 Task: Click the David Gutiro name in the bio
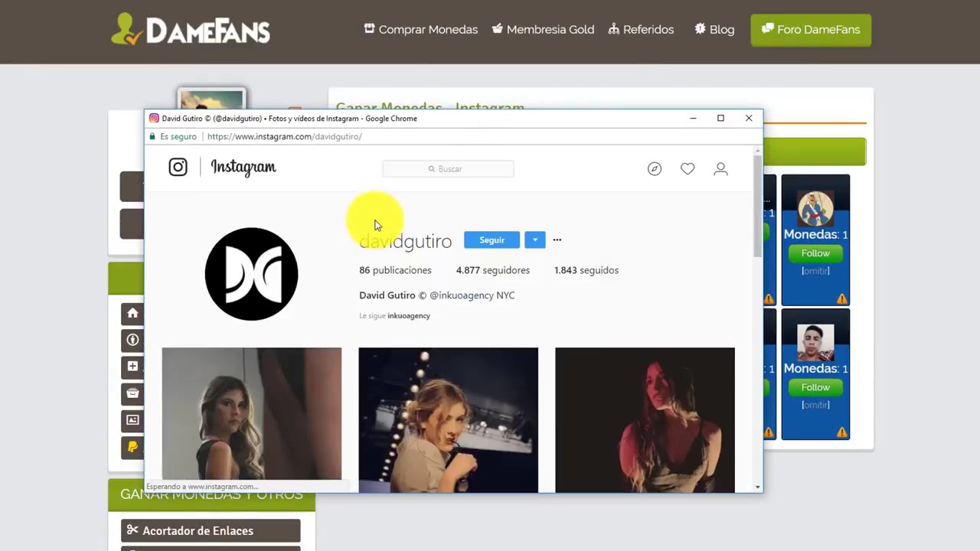tap(387, 295)
